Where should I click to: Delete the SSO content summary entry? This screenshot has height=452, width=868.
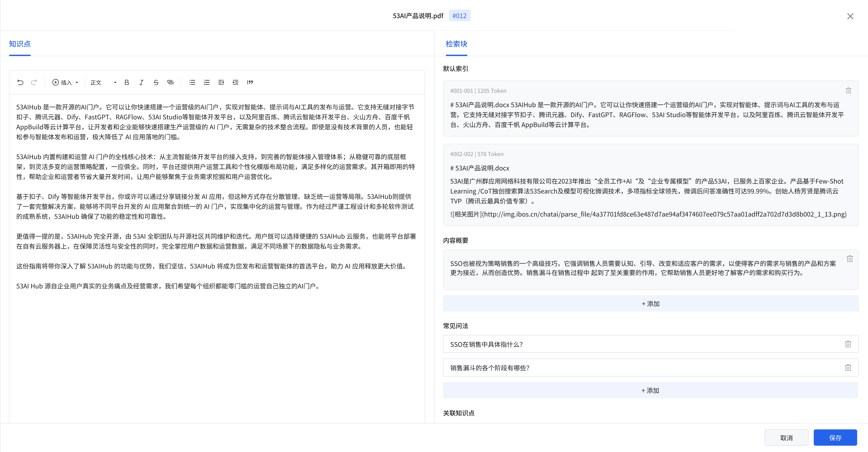pyautogui.click(x=849, y=258)
